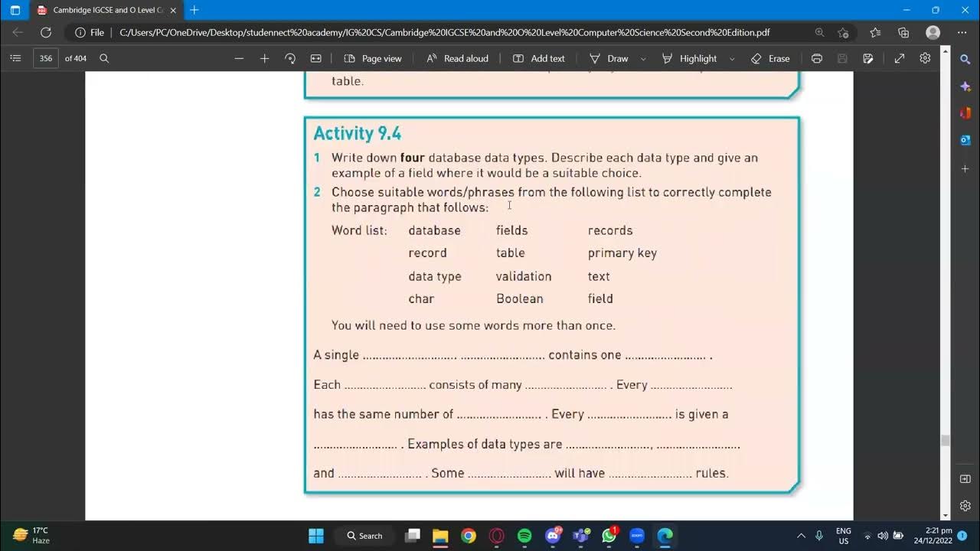This screenshot has height=551, width=980.
Task: Refresh the page in the browser
Action: click(46, 32)
